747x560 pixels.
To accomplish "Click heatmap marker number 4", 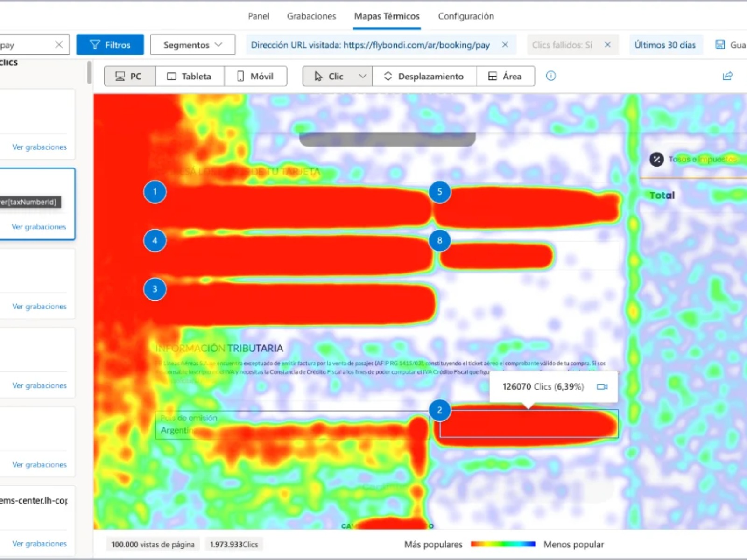I will tap(155, 241).
